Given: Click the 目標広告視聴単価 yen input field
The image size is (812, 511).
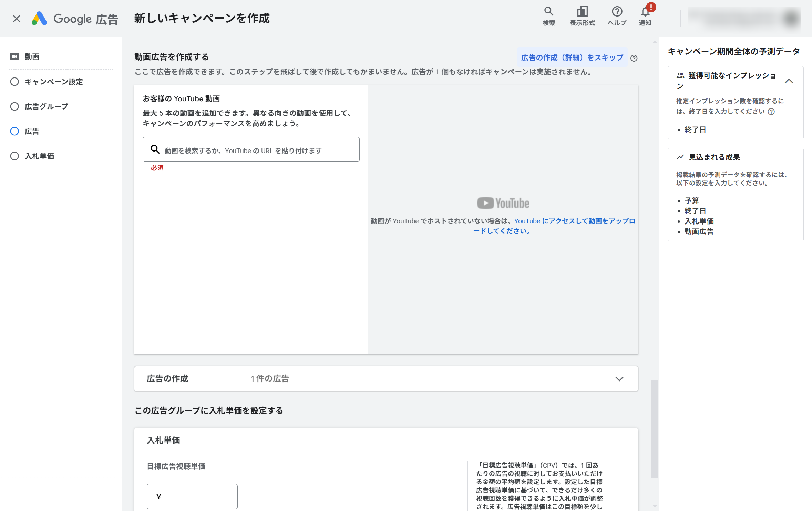Looking at the screenshot, I should [192, 497].
